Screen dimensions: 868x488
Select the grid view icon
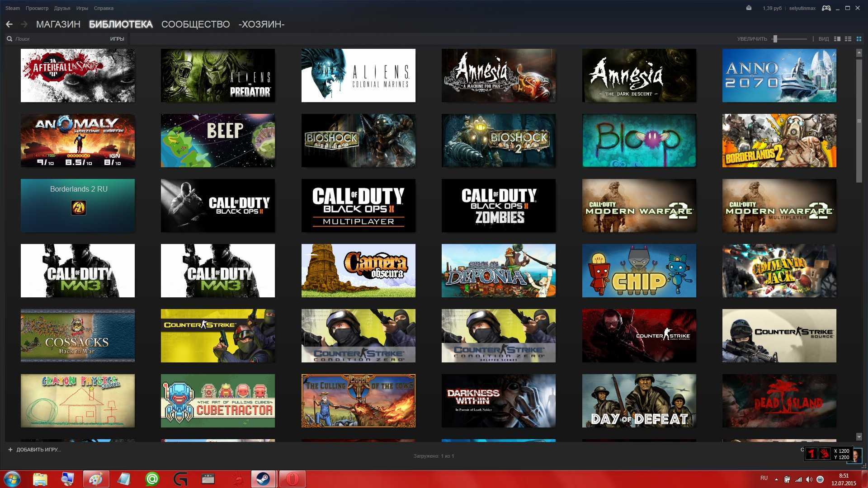coord(859,39)
